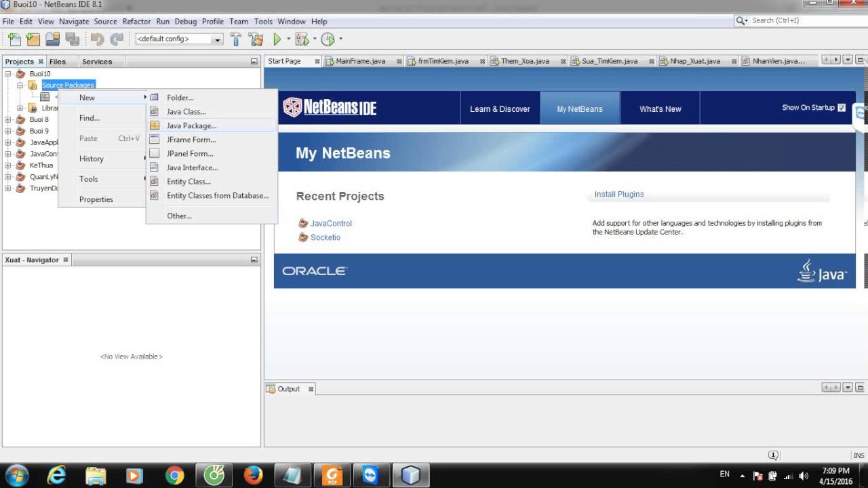
Task: Expand the Buoi 8 project node
Action: click(8, 119)
